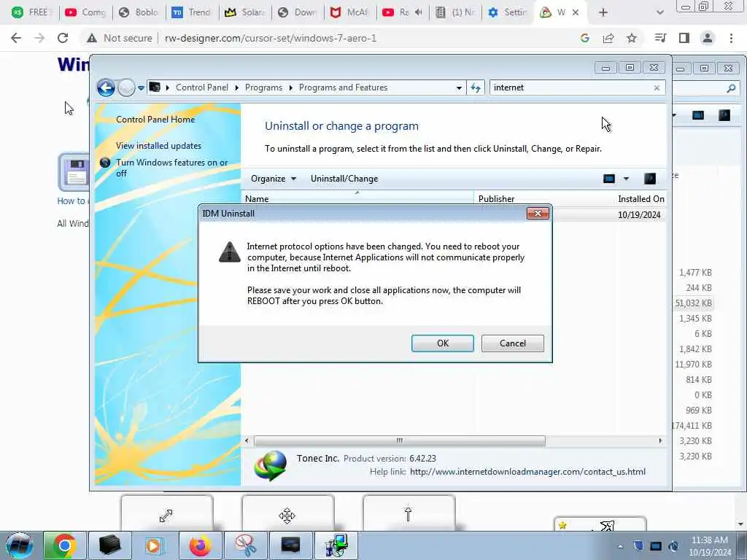This screenshot has width=747, height=560.
Task: Open the Chrome profile avatar
Action: point(708,38)
